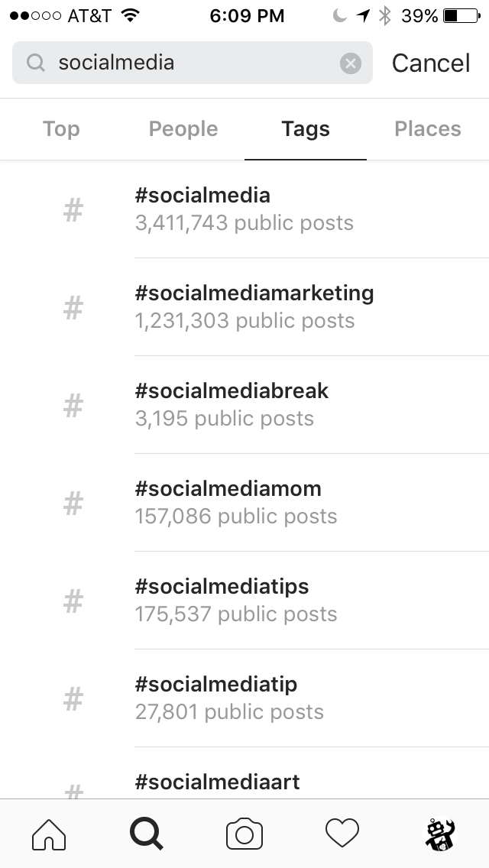Screen dimensions: 489x868
Task: Tap the Home icon in bottom bar
Action: pos(49,834)
